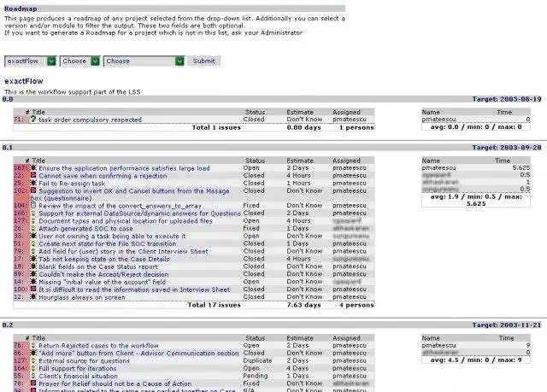Click icon beside Suggestion to invert OK and Cancel
547x392 pixels.
[33, 190]
